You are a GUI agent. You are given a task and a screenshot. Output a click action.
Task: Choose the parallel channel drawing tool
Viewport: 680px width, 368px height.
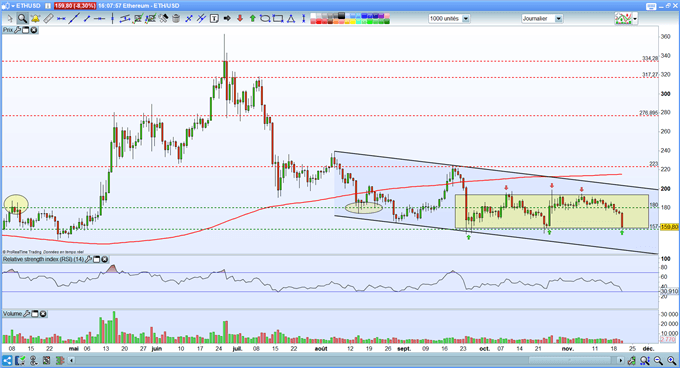point(125,19)
